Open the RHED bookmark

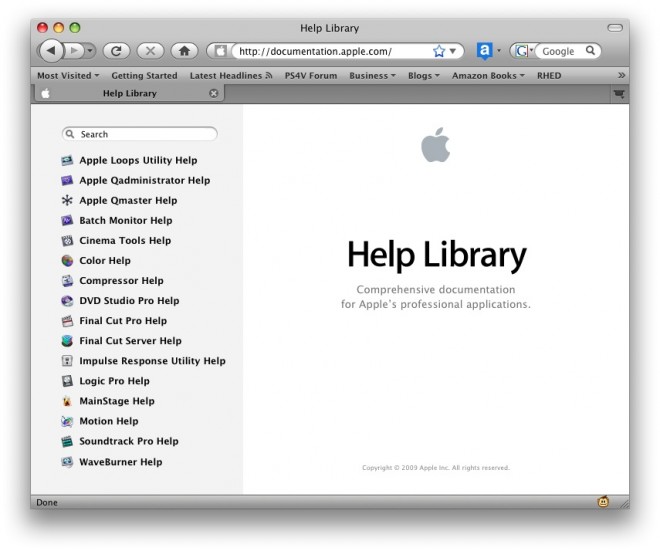(x=549, y=76)
